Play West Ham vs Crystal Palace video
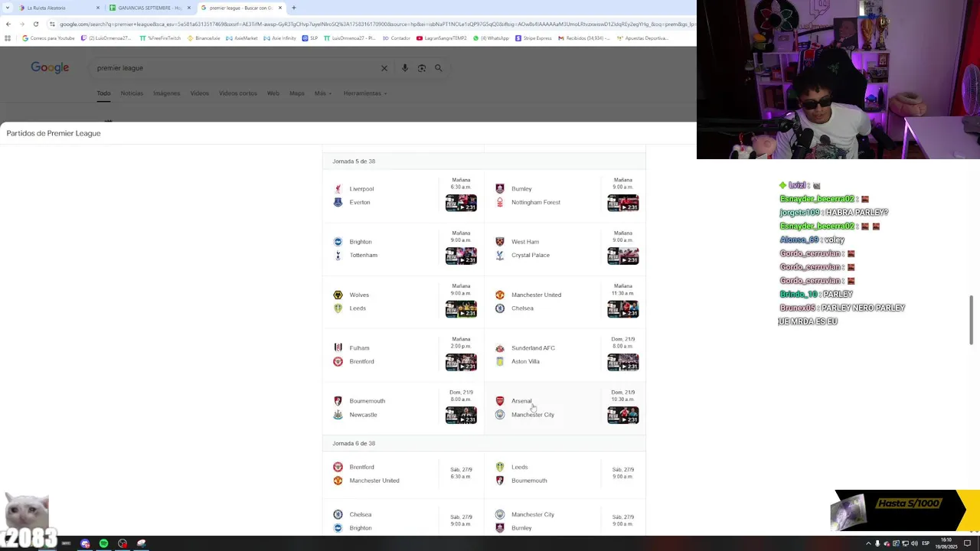This screenshot has width=980, height=551. click(623, 256)
